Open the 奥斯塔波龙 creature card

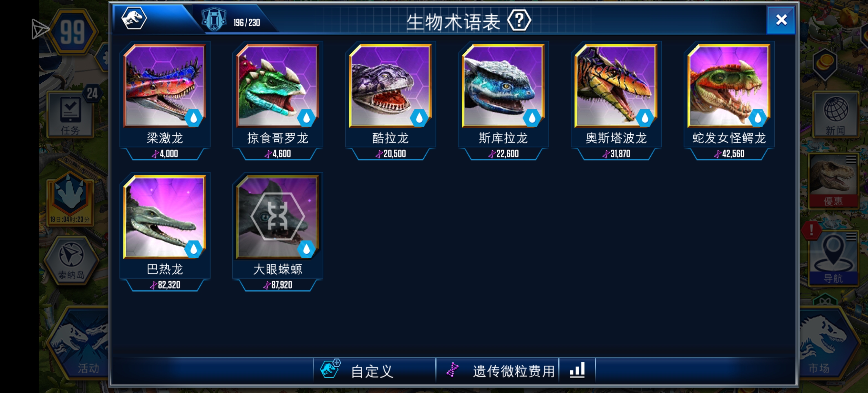[616, 101]
